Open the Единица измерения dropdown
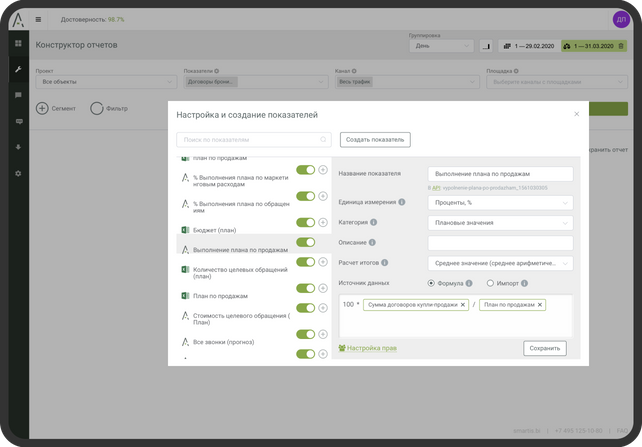The width and height of the screenshot is (642, 447). point(499,203)
